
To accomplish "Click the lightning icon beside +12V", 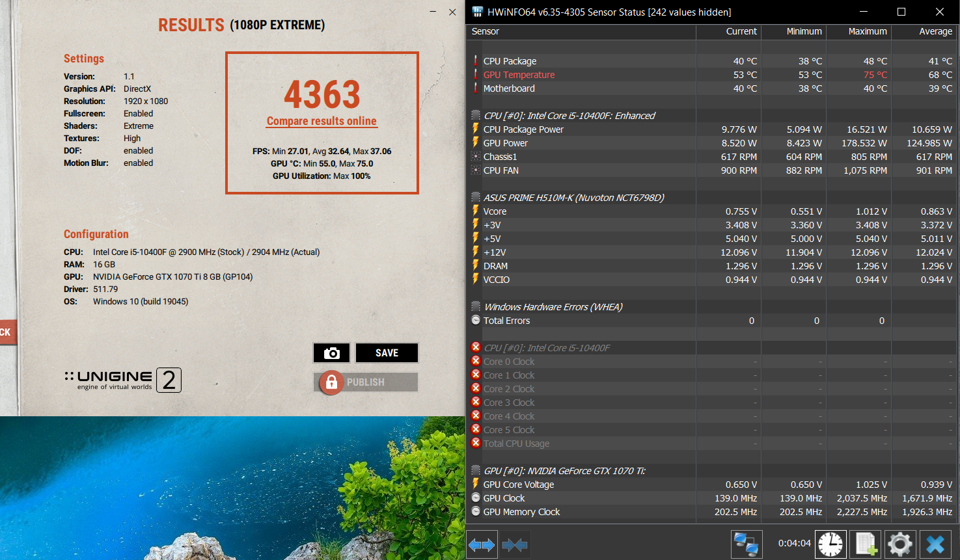I will (x=476, y=252).
